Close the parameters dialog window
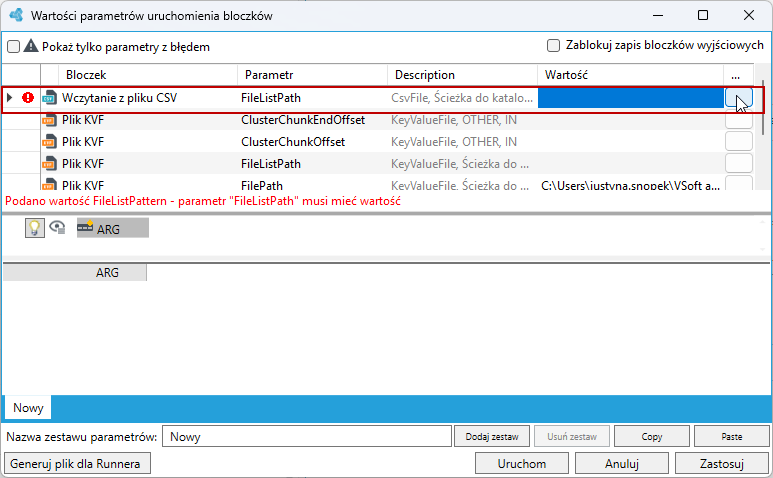773x478 pixels. pyautogui.click(x=748, y=15)
